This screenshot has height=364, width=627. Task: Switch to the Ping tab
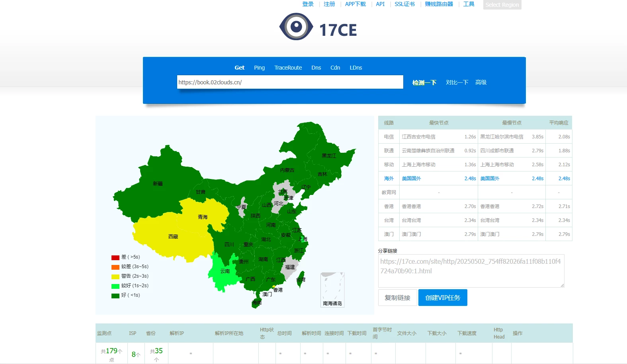tap(259, 68)
